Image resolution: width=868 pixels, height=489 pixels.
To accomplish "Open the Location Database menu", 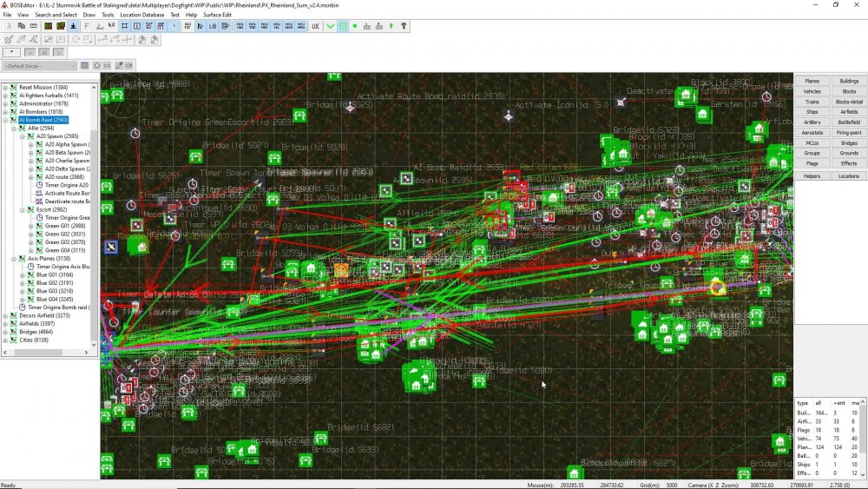I will (x=141, y=15).
